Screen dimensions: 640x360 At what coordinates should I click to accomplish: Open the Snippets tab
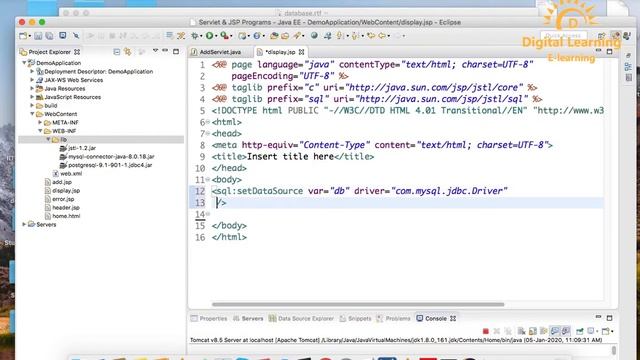[355, 318]
